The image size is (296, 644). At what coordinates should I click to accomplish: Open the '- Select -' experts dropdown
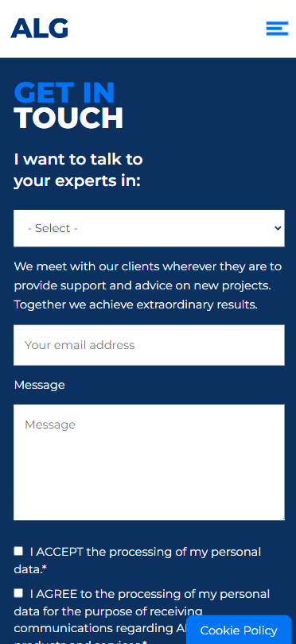click(x=149, y=228)
